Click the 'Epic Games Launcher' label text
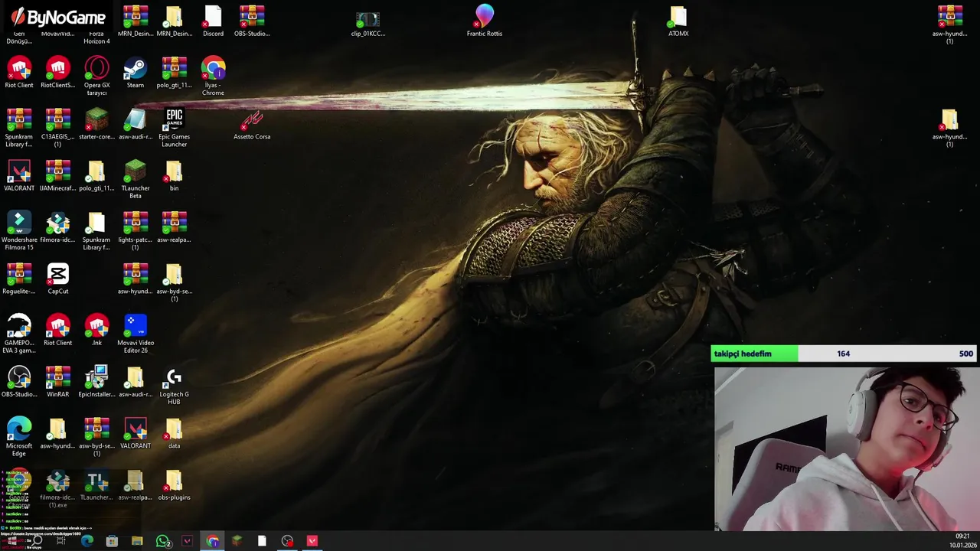Viewport: 980px width, 551px height. pos(174,140)
